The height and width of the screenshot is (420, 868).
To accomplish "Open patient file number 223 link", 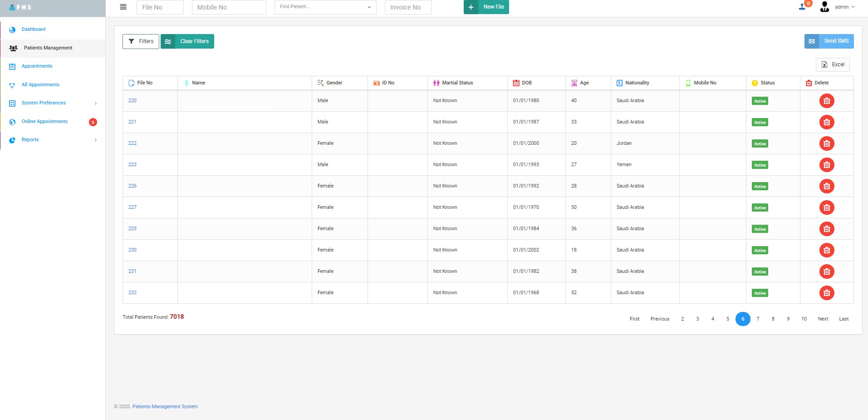I will (x=132, y=165).
